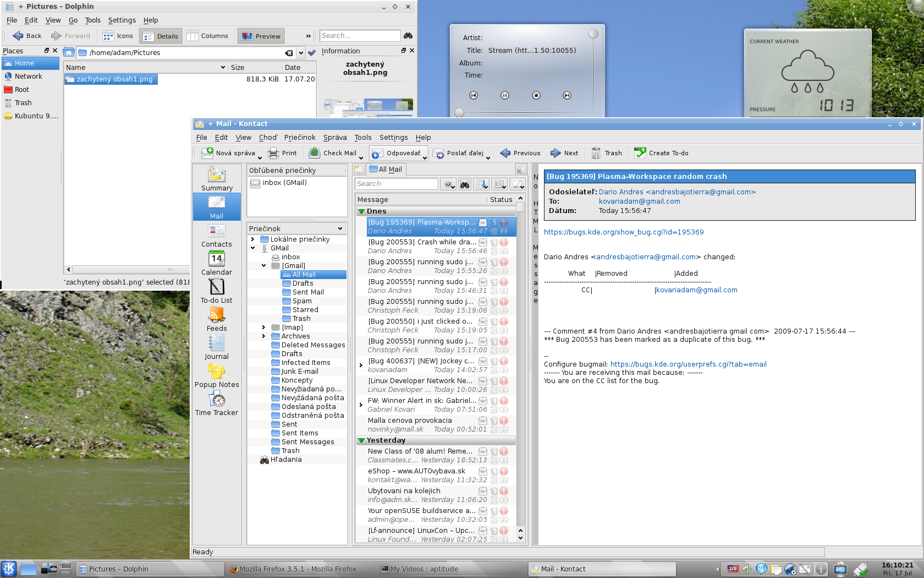Expand the Lokálne priečinky folder tree
Image resolution: width=924 pixels, height=578 pixels.
point(253,239)
